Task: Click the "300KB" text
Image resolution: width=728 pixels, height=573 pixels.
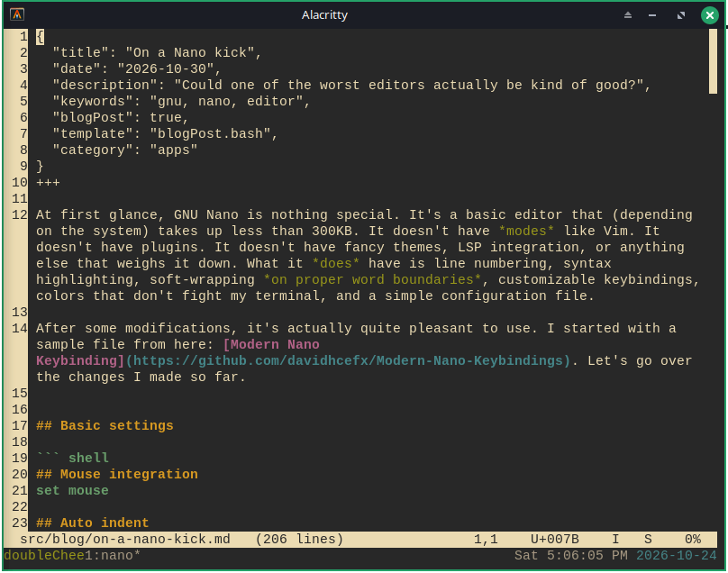Action: click(x=332, y=232)
